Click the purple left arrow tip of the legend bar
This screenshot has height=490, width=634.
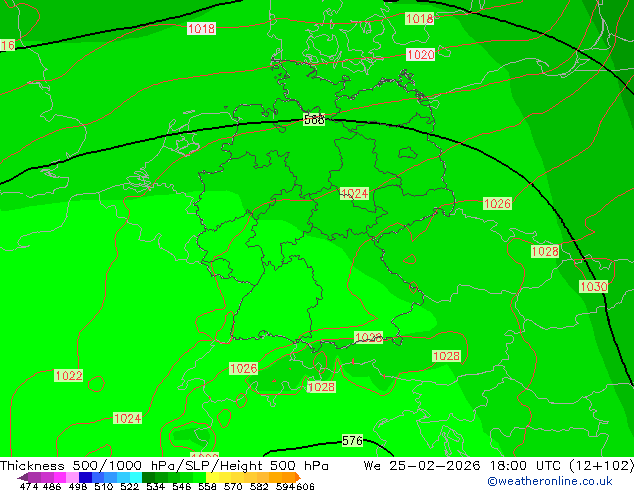click(x=21, y=477)
